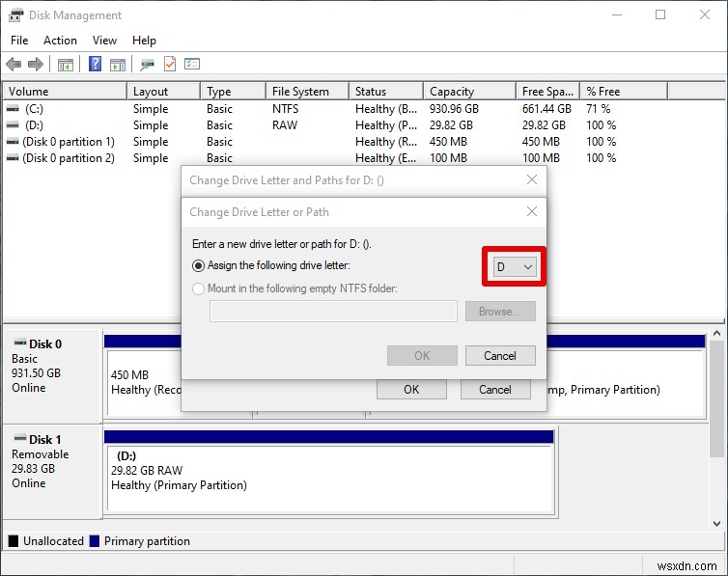
Task: Open the drive letter D dropdown
Action: pos(515,266)
